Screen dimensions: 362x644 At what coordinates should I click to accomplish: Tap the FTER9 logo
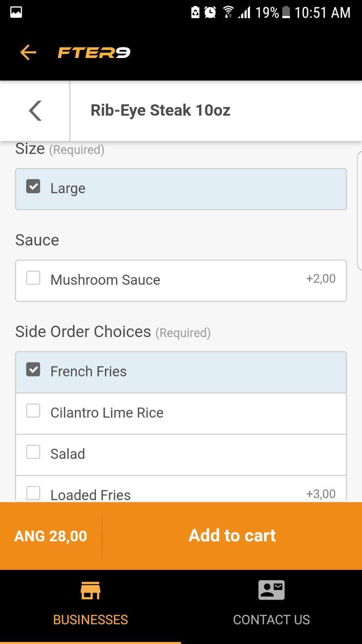(94, 52)
